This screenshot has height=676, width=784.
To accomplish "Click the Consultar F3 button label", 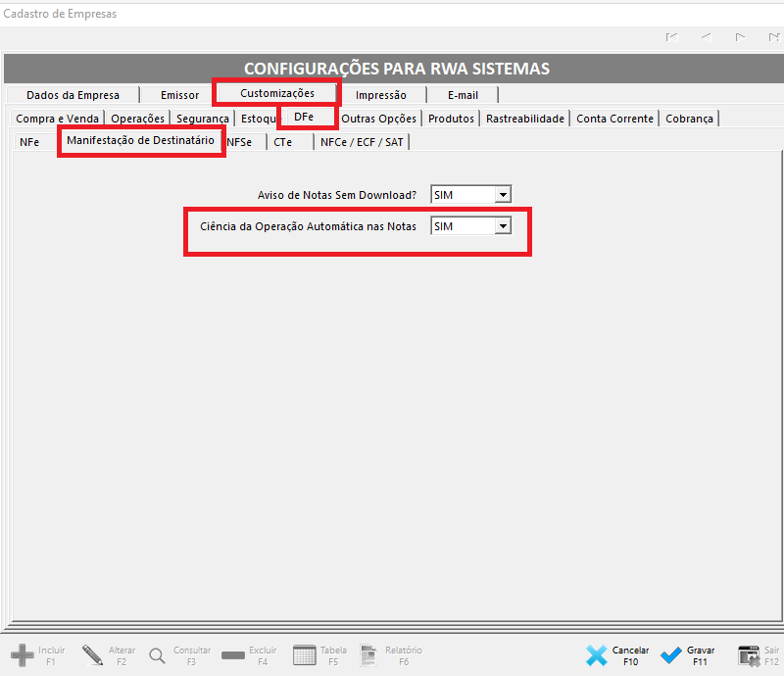I will 192,656.
